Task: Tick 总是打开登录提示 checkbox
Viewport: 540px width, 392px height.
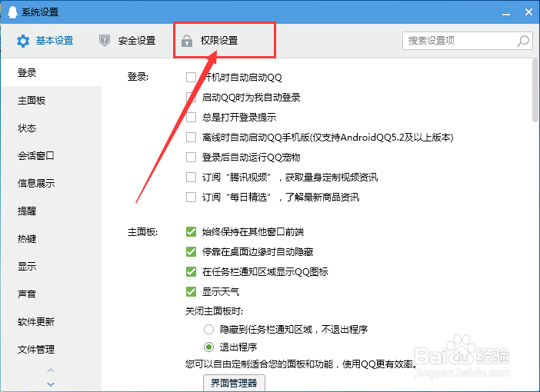Action: coord(191,118)
